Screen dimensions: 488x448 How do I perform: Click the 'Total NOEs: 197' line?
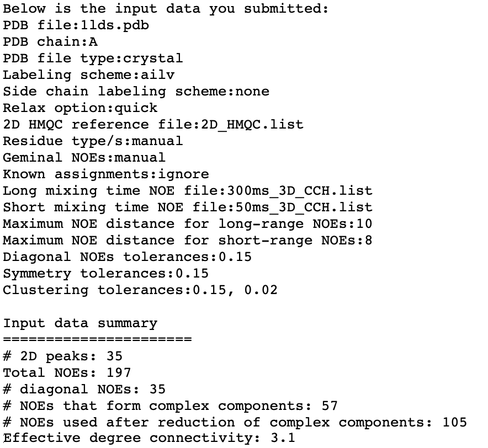(x=67, y=373)
